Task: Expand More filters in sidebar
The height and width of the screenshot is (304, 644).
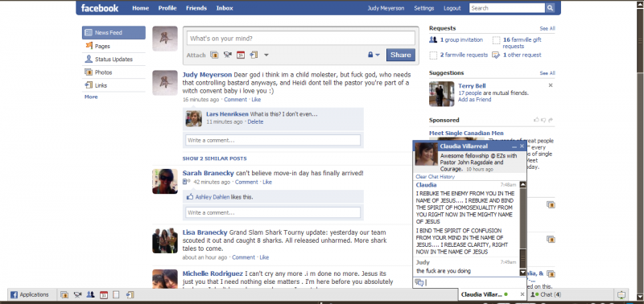Action: pos(91,97)
